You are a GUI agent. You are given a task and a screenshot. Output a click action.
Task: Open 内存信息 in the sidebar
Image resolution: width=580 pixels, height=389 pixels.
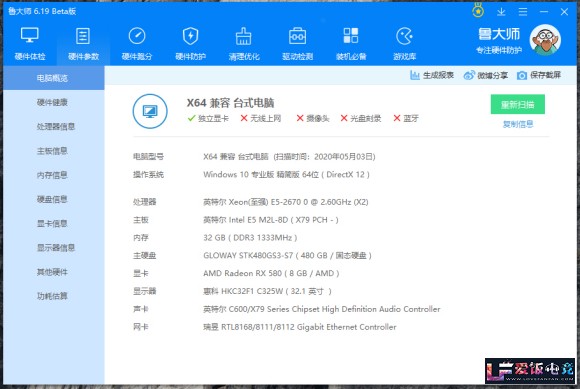pos(52,175)
